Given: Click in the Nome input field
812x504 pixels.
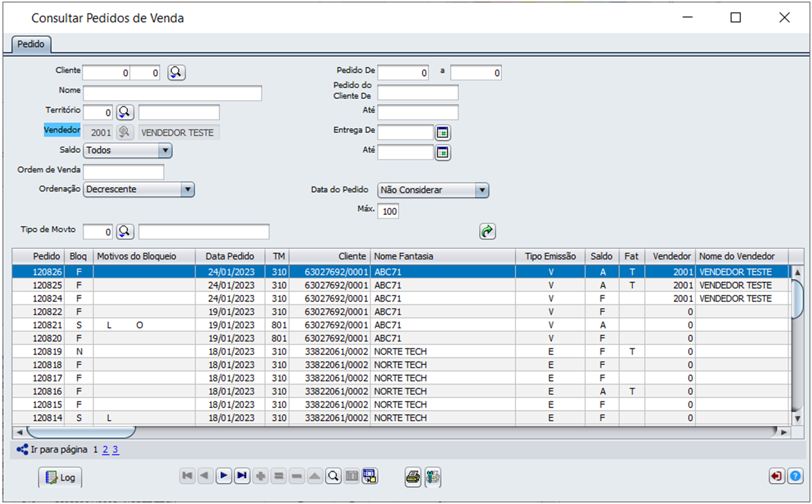Looking at the screenshot, I should 172,93.
